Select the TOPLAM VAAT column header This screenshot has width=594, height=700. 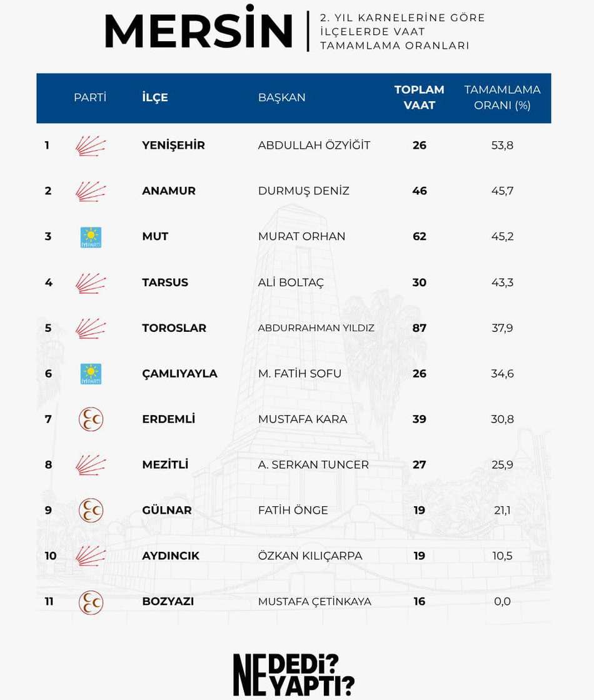pos(419,97)
